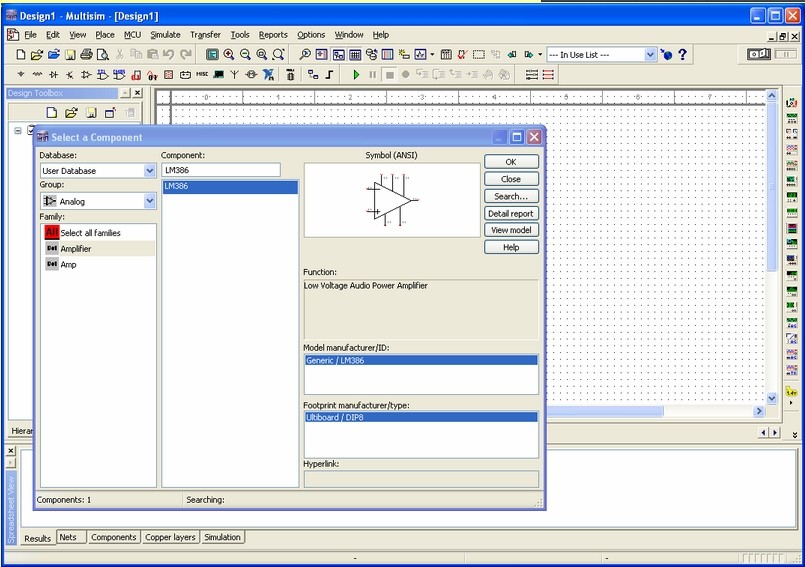Place an indicator (0V probe) component
The height and width of the screenshot is (567, 805).
point(152,75)
